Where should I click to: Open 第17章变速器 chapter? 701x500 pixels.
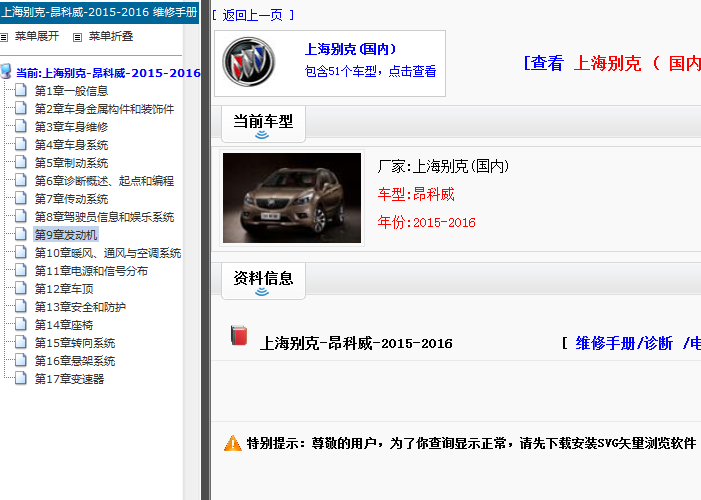click(x=69, y=379)
